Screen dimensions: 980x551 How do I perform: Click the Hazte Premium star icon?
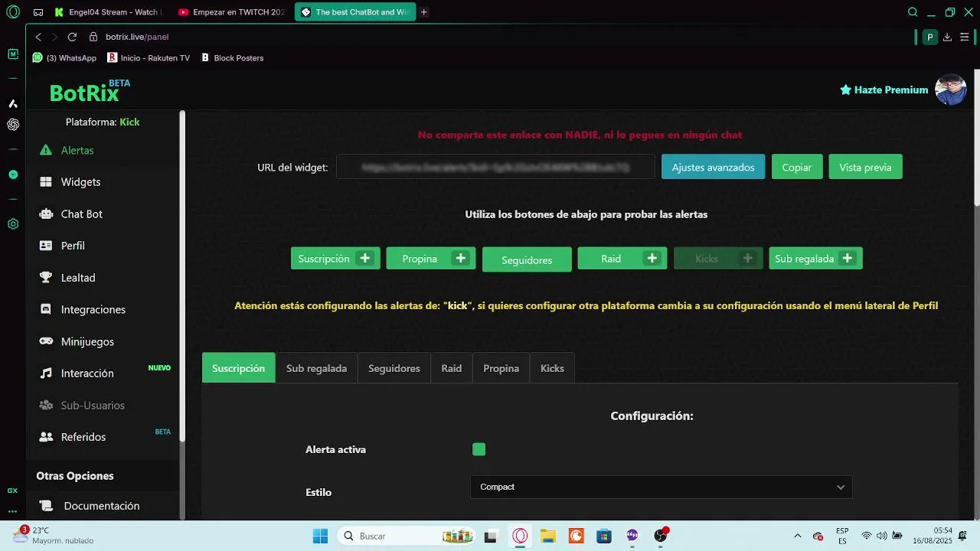(846, 90)
